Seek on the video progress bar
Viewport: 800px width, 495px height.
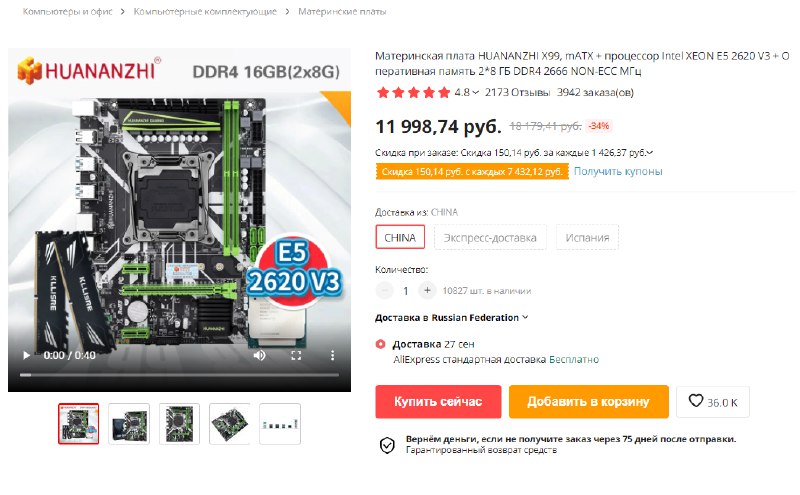179,375
